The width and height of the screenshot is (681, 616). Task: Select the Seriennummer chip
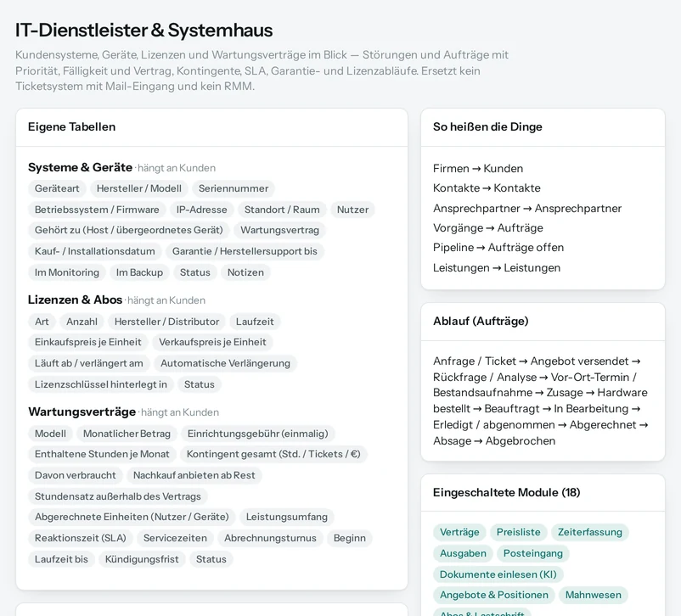(x=234, y=188)
